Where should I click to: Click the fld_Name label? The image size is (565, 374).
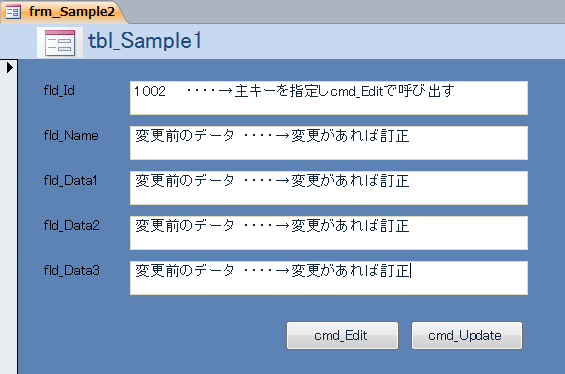(x=71, y=135)
